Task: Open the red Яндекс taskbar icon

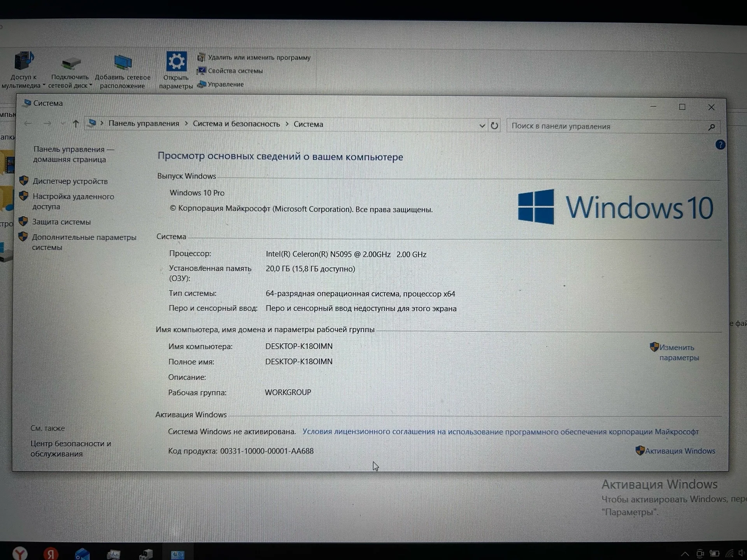Action: tap(51, 553)
